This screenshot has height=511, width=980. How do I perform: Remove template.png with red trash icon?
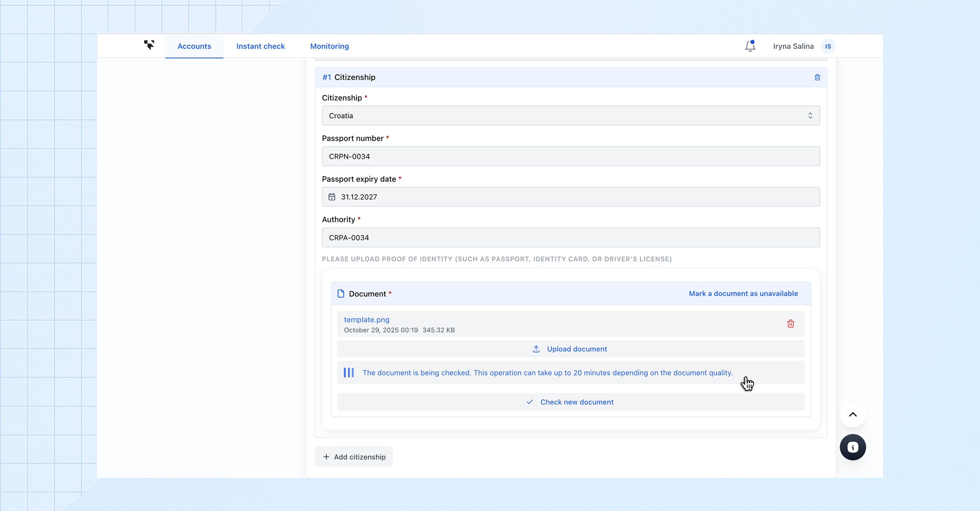pos(791,324)
